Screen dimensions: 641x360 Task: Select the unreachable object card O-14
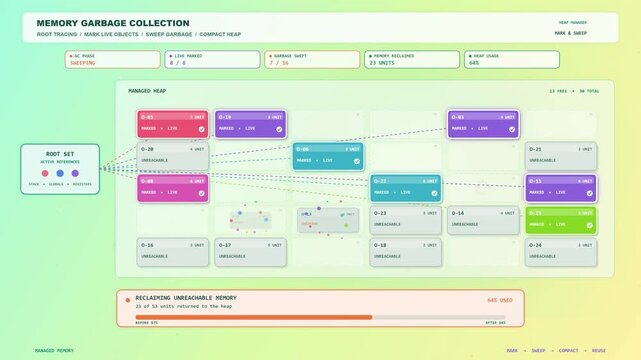tap(483, 220)
